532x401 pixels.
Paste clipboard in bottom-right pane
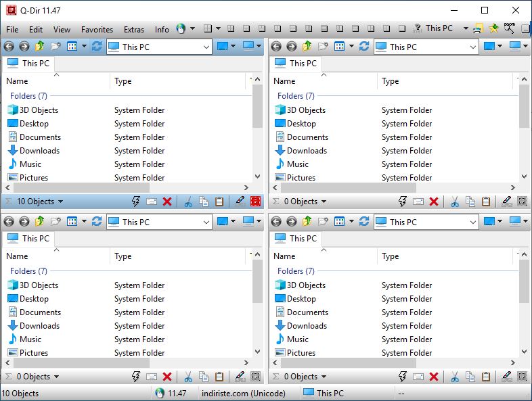pyautogui.click(x=486, y=377)
